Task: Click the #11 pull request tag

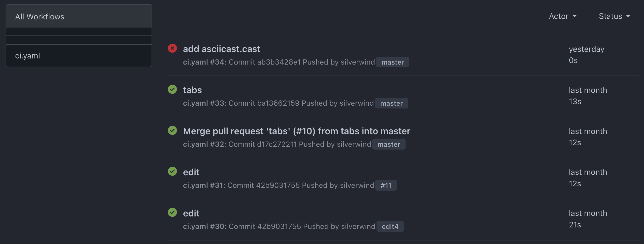Action: [x=386, y=186]
